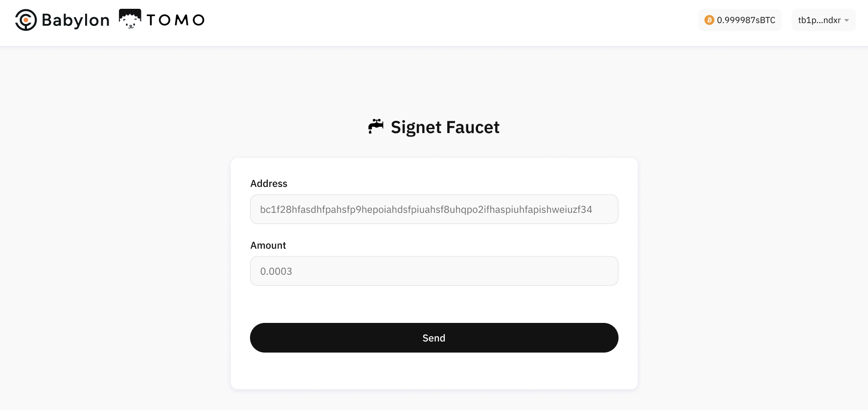Click the wallet dropdown caret arrow
This screenshot has height=410, width=868.
[846, 21]
